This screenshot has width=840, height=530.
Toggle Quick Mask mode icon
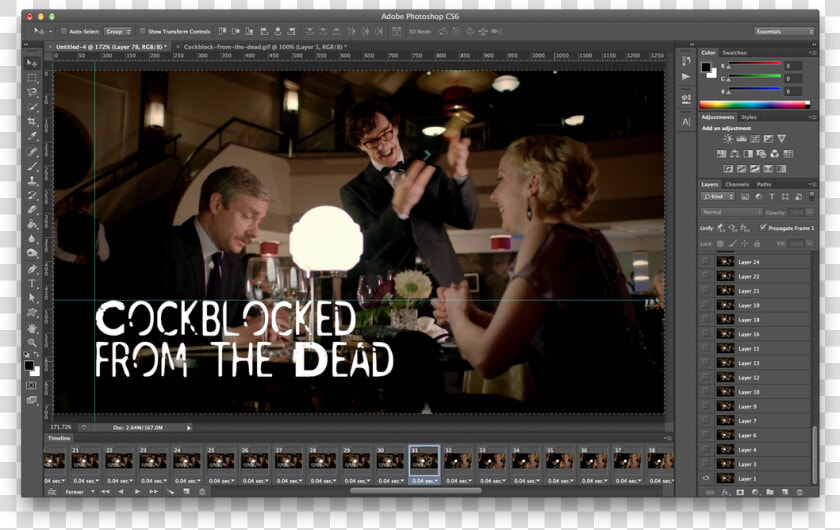(x=32, y=385)
